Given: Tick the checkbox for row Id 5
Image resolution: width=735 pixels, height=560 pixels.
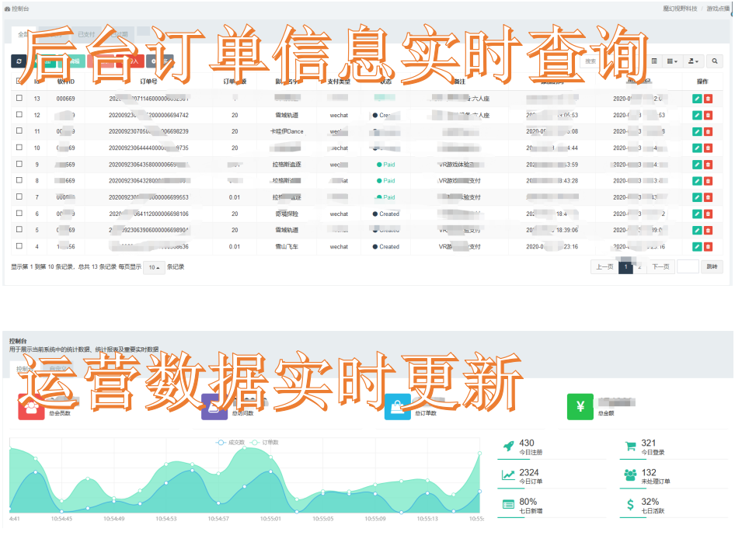Looking at the screenshot, I should [x=19, y=230].
